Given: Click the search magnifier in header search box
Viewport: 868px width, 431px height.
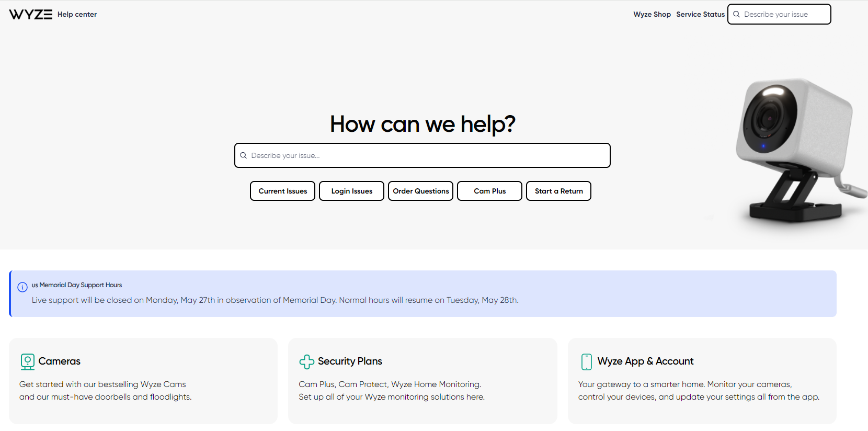Looking at the screenshot, I should click(x=736, y=15).
